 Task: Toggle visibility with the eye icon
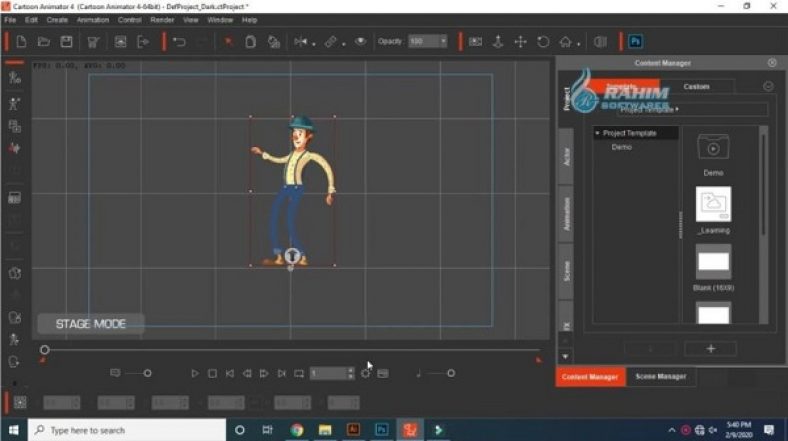tap(361, 42)
